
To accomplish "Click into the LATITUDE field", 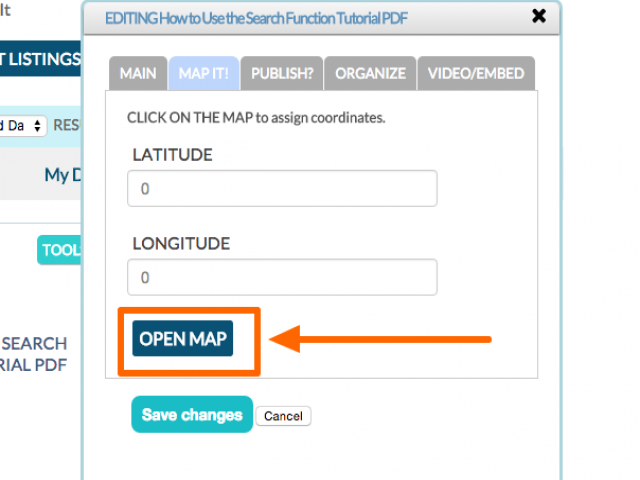I will pyautogui.click(x=282, y=189).
